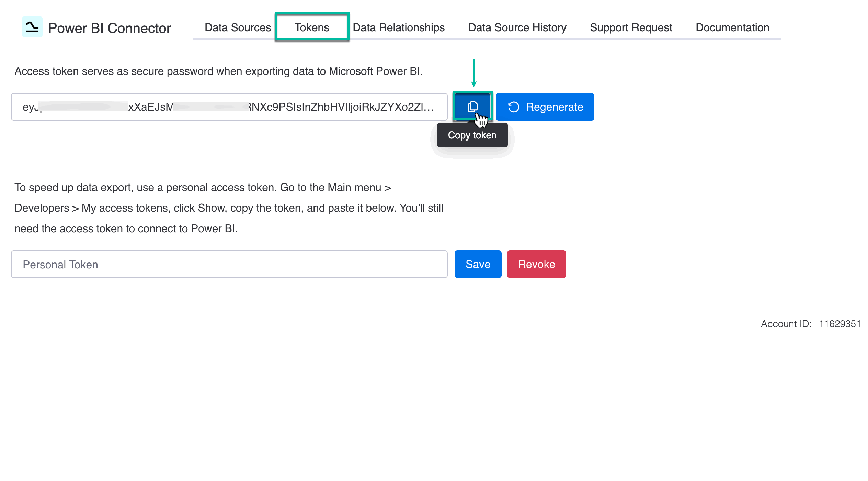This screenshot has width=868, height=481.
Task: Go to the Support Request tab
Action: point(631,27)
